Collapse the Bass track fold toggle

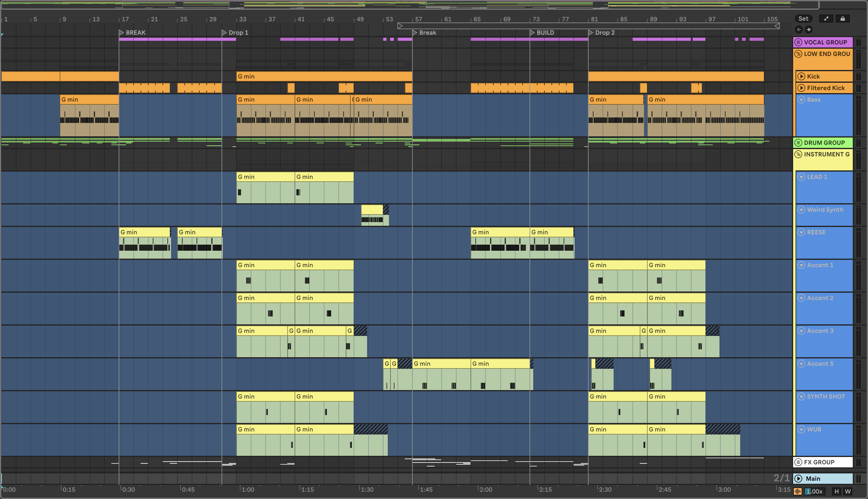tap(801, 100)
